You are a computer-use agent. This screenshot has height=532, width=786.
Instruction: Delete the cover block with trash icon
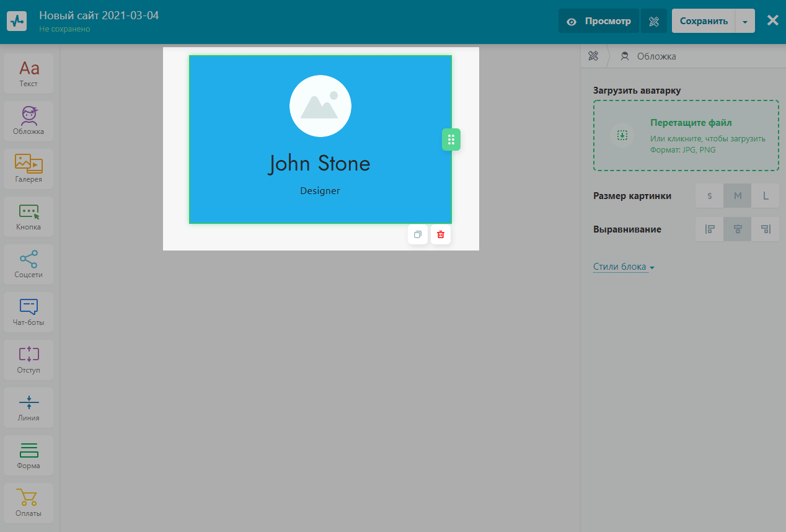click(441, 234)
